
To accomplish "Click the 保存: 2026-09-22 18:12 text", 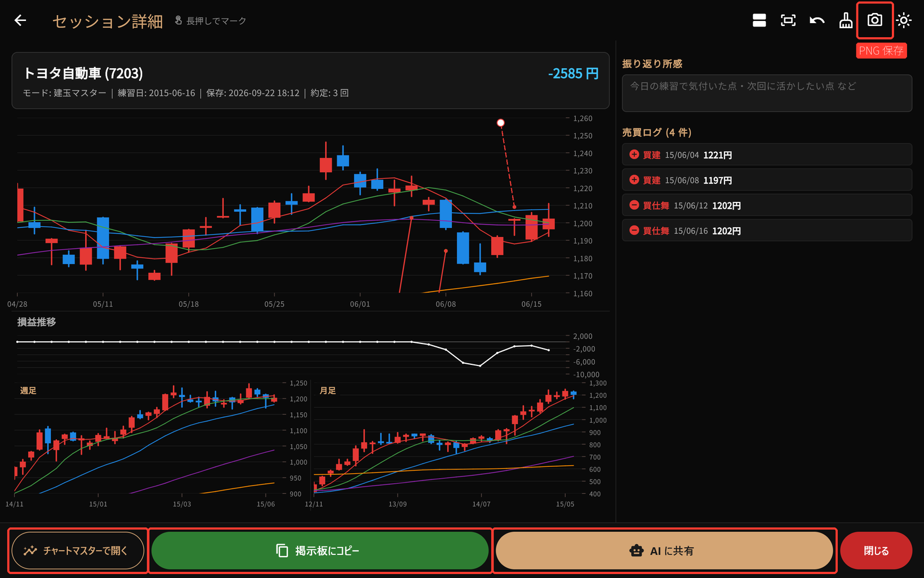I will click(x=253, y=93).
